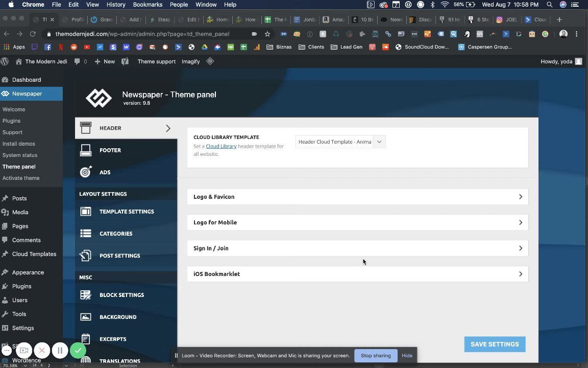The image size is (588, 368).
Task: Open the Header theme panel section
Action: 126,128
